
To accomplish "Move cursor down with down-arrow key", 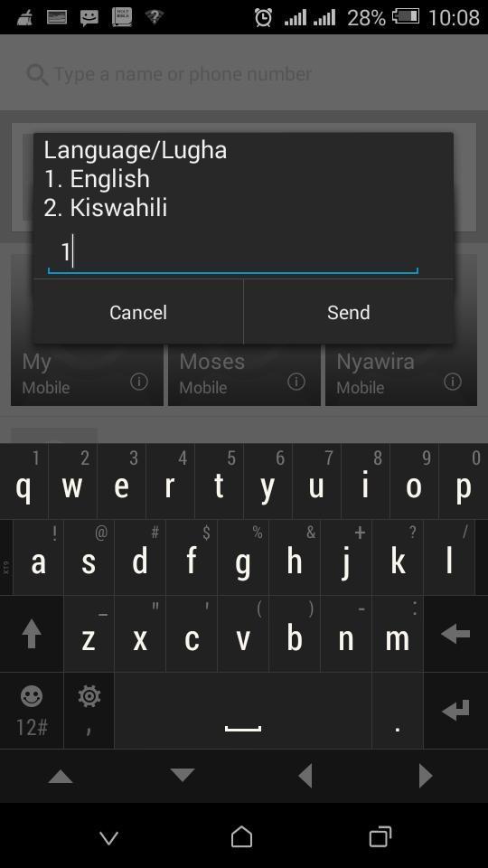I will (183, 776).
